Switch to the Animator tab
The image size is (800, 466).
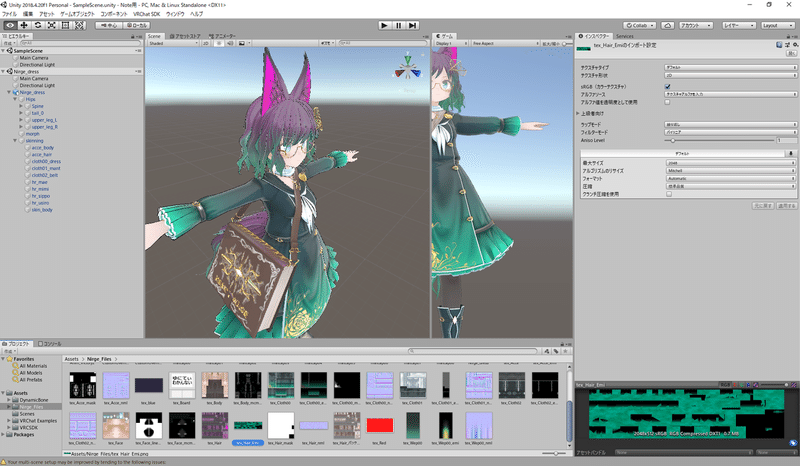click(222, 36)
